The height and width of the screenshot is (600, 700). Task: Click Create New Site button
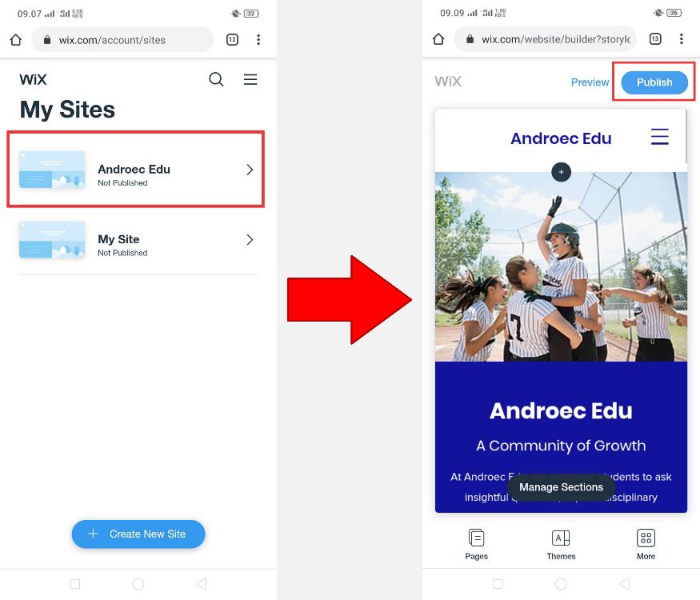(x=138, y=534)
